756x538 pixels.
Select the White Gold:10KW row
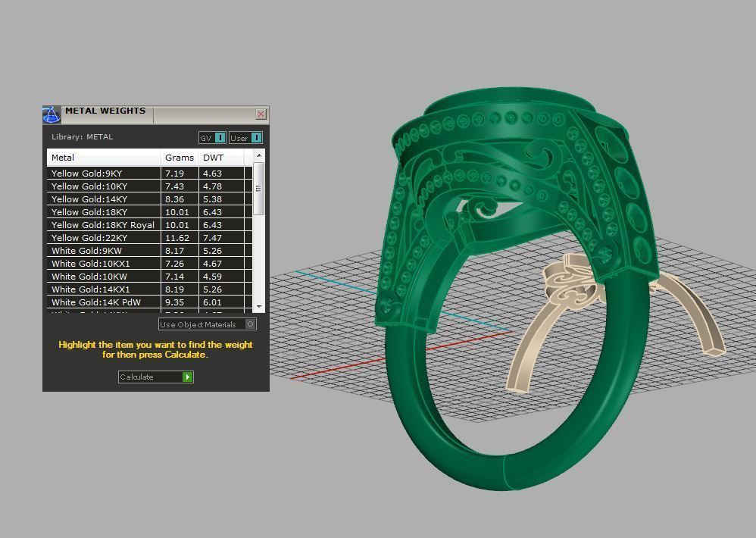coord(149,277)
